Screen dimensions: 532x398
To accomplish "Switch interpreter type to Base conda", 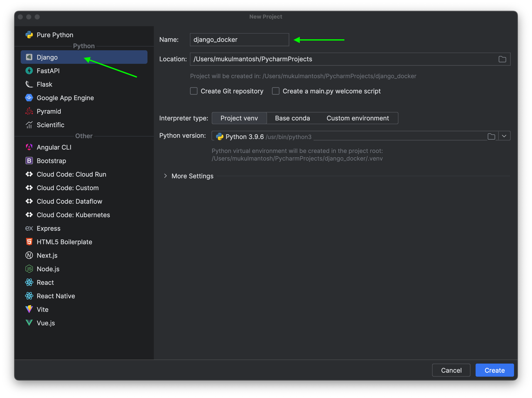I will (x=292, y=118).
